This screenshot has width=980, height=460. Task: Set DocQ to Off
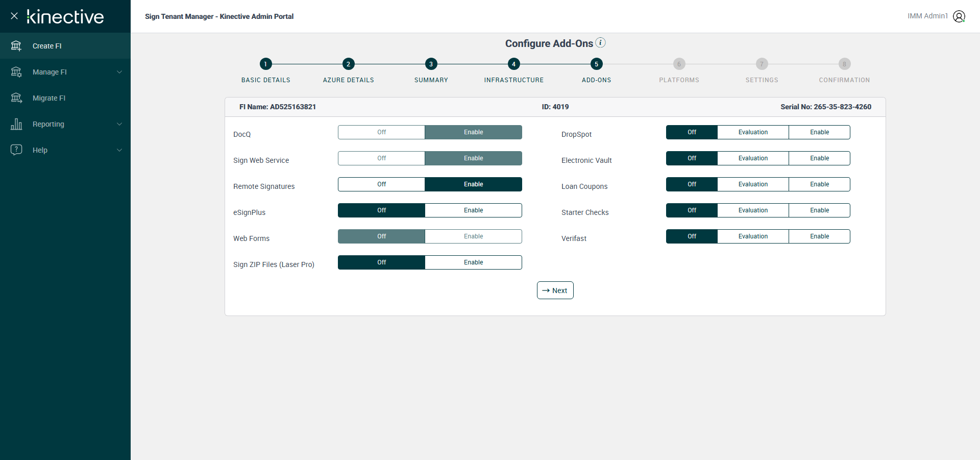[381, 132]
